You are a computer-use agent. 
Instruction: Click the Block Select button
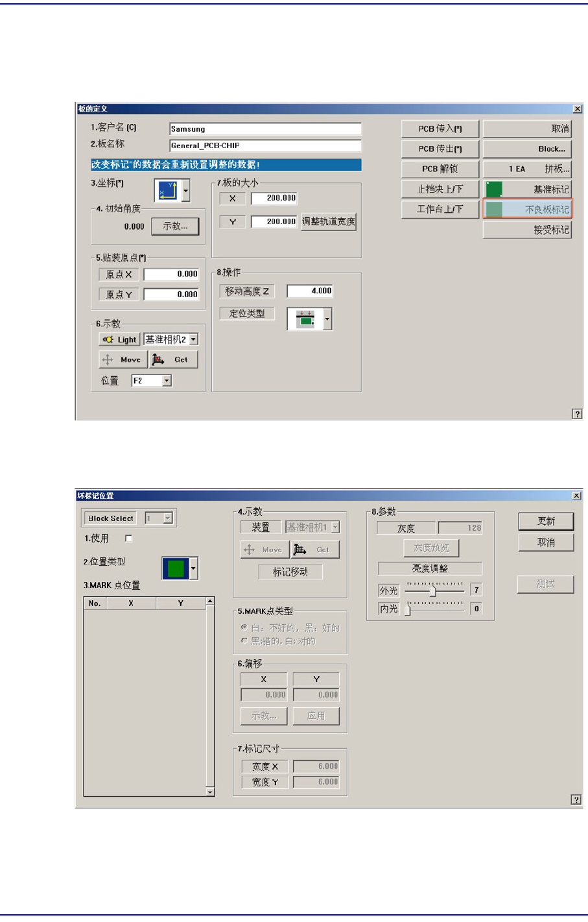pyautogui.click(x=111, y=518)
